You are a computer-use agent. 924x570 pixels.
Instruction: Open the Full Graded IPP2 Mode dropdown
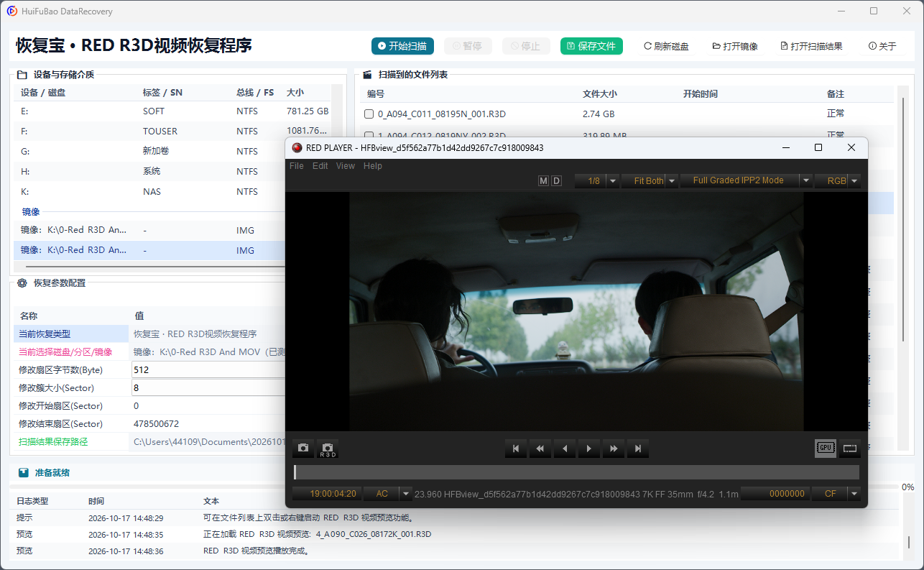point(747,180)
